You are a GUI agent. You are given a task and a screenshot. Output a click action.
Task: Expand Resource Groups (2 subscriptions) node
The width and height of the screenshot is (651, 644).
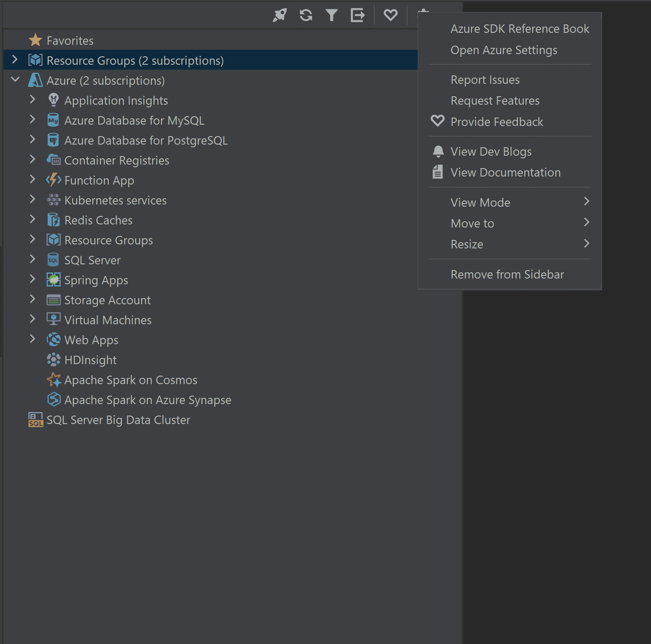coord(15,59)
